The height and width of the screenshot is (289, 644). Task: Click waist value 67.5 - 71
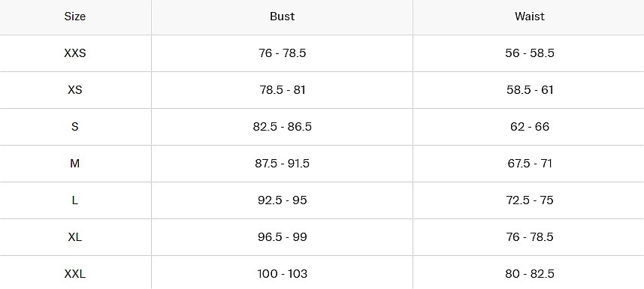click(x=530, y=164)
